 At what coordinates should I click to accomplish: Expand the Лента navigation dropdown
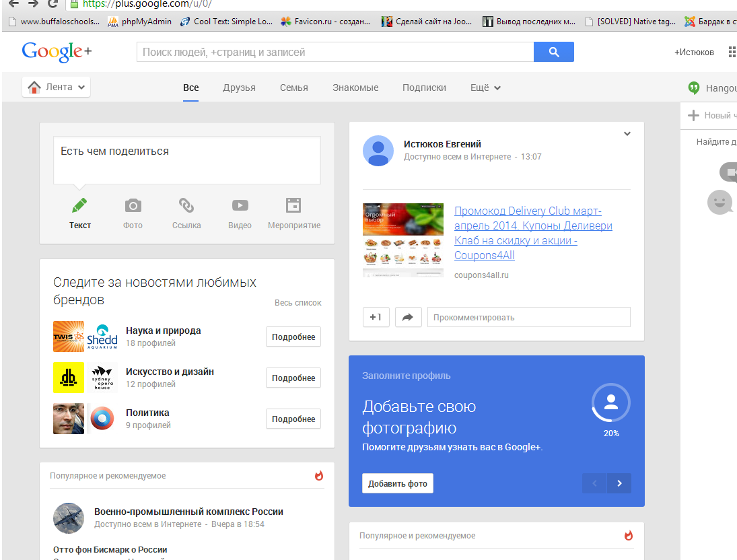pos(57,87)
